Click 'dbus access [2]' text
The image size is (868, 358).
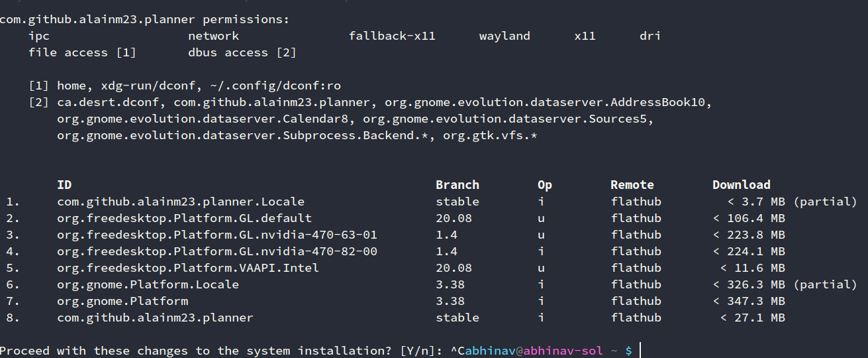pos(242,52)
